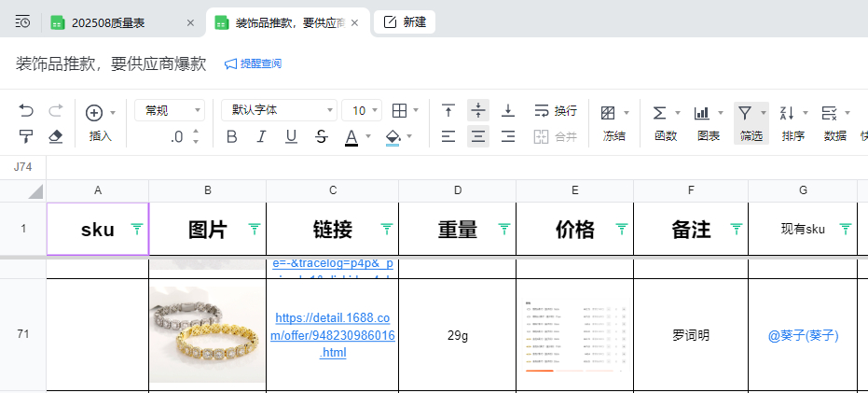Click the eraser clear-format icon
868x393 pixels.
click(x=55, y=136)
